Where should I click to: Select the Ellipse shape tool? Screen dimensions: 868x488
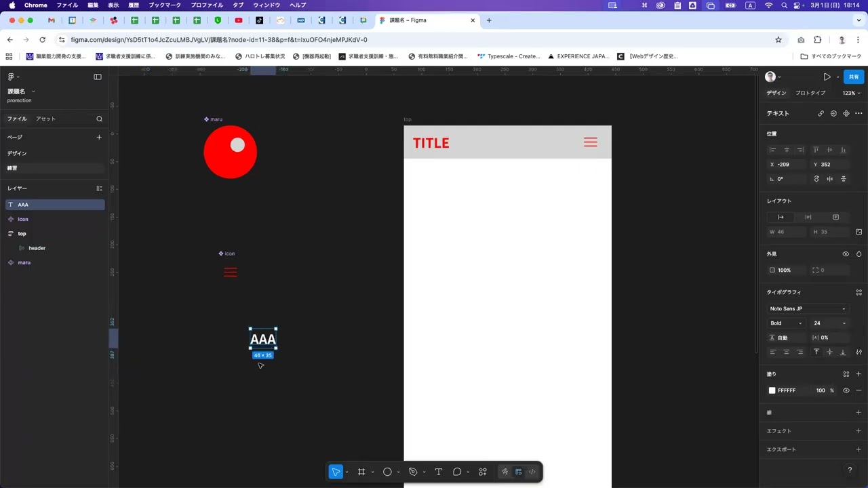387,472
